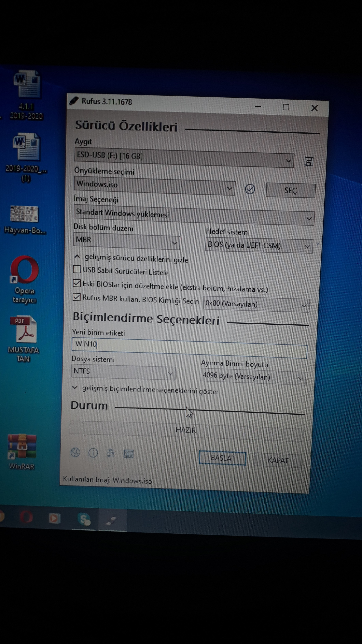This screenshot has height=644, width=362.
Task: Click the save drive image disk icon
Action: click(x=309, y=162)
